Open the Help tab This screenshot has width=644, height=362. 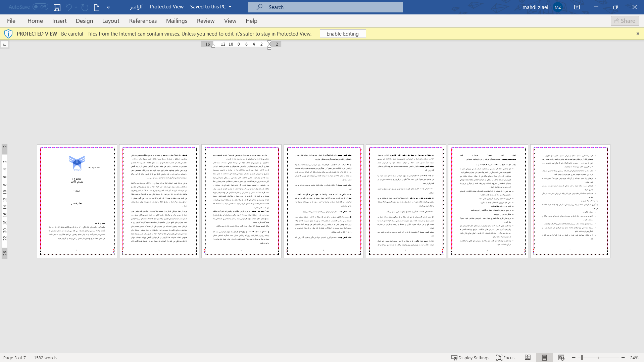click(251, 21)
